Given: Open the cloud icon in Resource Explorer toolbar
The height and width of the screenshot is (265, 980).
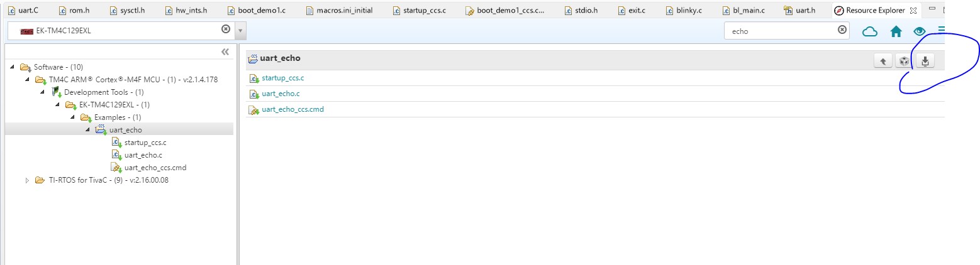Looking at the screenshot, I should coord(870,31).
